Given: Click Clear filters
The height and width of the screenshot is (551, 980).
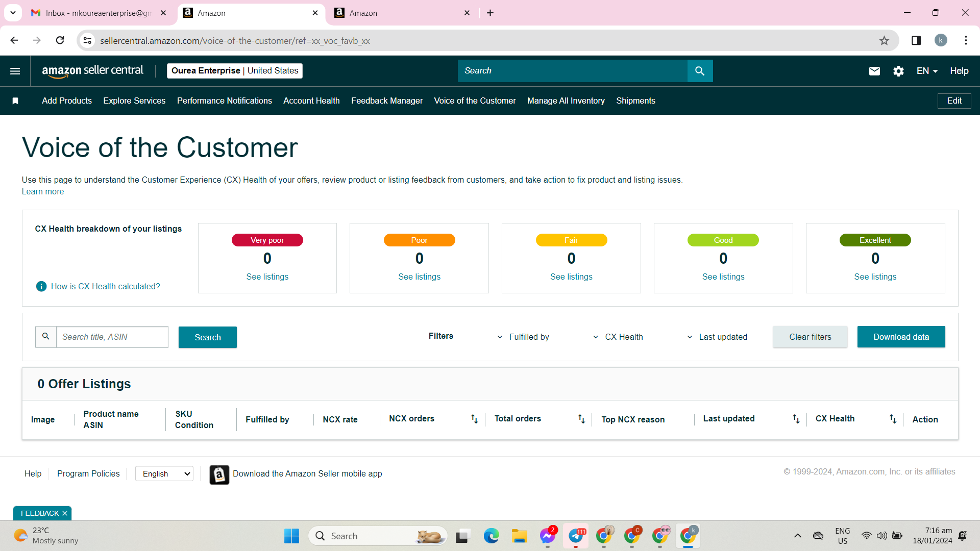Looking at the screenshot, I should point(810,337).
